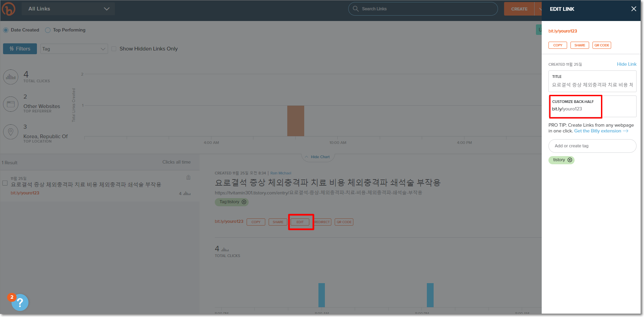Remove the Tag:tistory chip in link details
This screenshot has width=644, height=317.
(244, 202)
